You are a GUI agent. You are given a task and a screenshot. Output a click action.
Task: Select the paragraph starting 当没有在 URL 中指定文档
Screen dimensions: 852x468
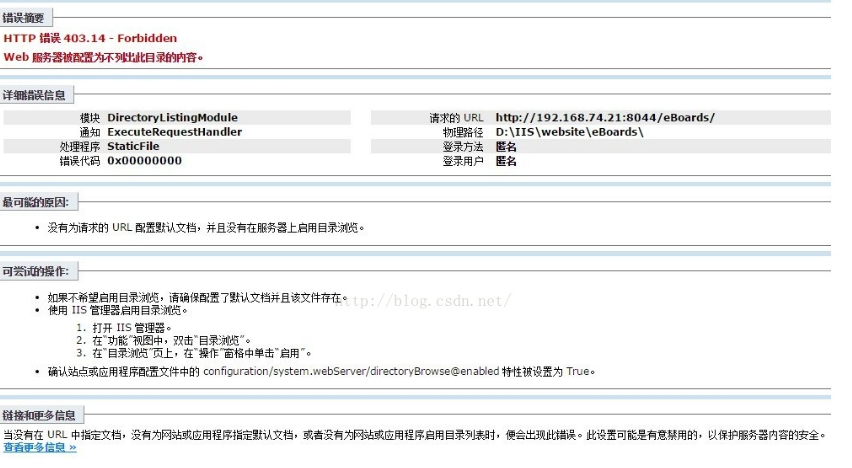pyautogui.click(x=416, y=435)
